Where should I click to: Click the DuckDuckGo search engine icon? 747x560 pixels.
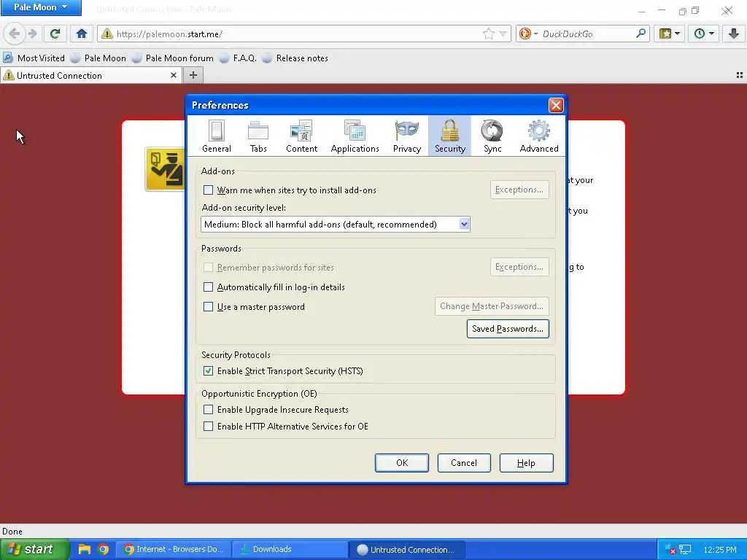click(525, 34)
